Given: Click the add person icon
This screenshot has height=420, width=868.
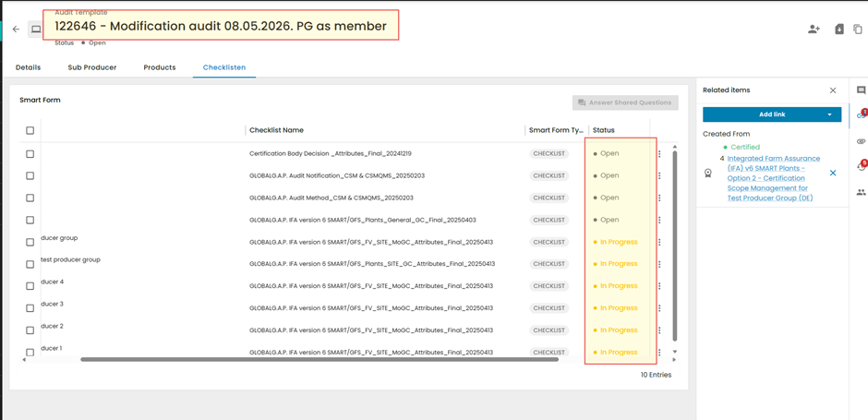Looking at the screenshot, I should (814, 30).
